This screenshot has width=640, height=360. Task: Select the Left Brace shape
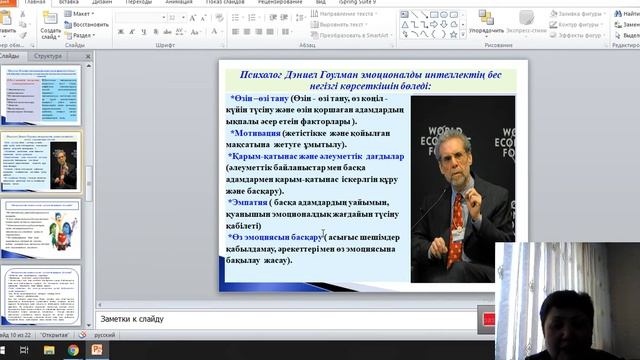434,35
